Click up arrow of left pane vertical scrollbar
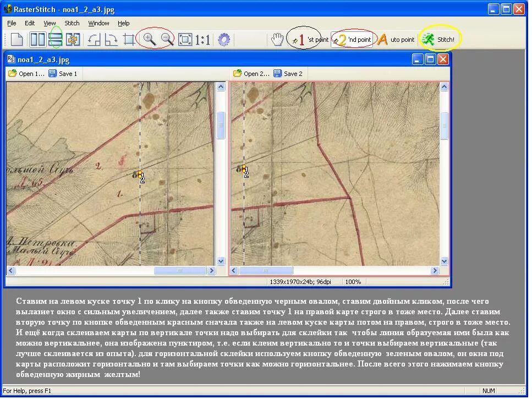This screenshot has width=532, height=399. pyautogui.click(x=221, y=87)
